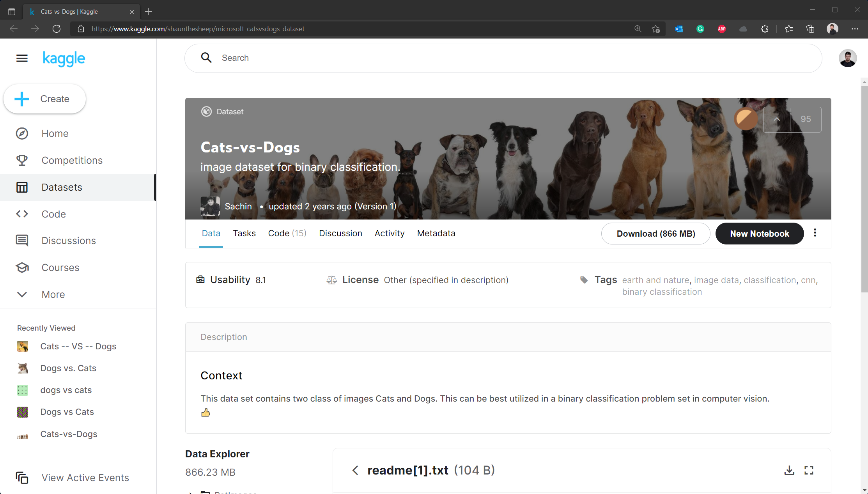The width and height of the screenshot is (868, 494).
Task: Click the Courses sidebar icon
Action: tap(21, 267)
